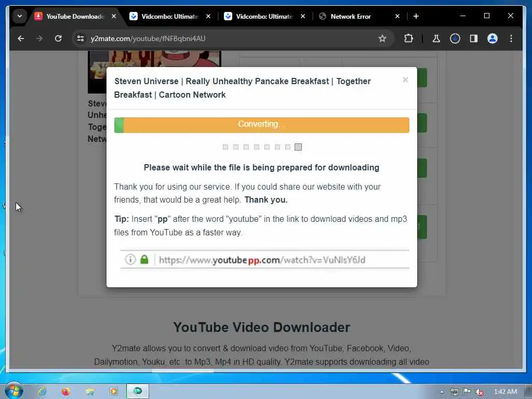The width and height of the screenshot is (532, 399).
Task: Click the green padlock icon in example URL
Action: click(144, 260)
